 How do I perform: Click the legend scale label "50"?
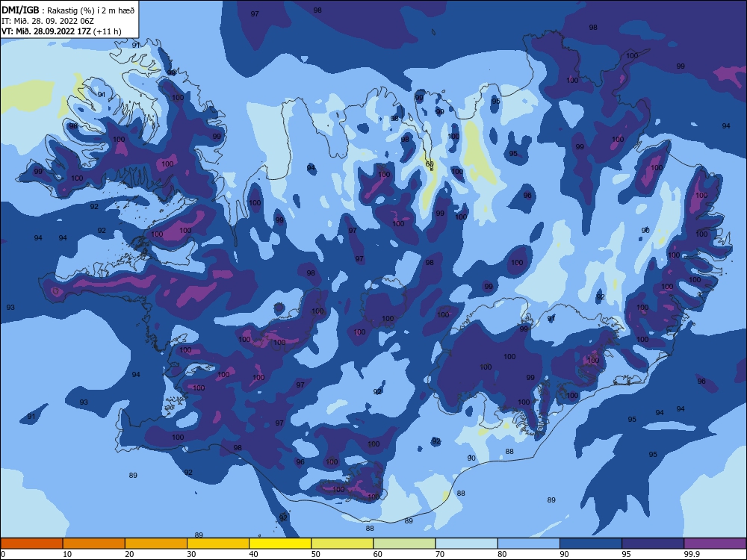pos(316,554)
